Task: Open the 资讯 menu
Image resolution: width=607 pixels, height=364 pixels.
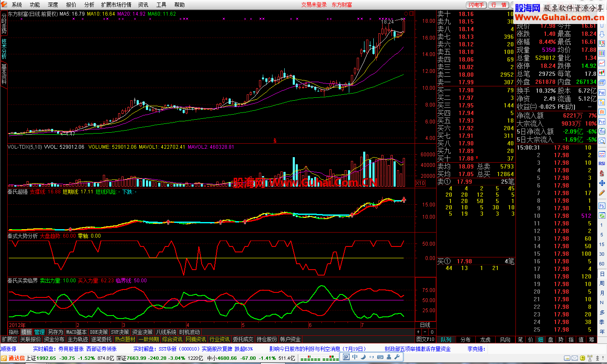Action: pyautogui.click(x=143, y=5)
